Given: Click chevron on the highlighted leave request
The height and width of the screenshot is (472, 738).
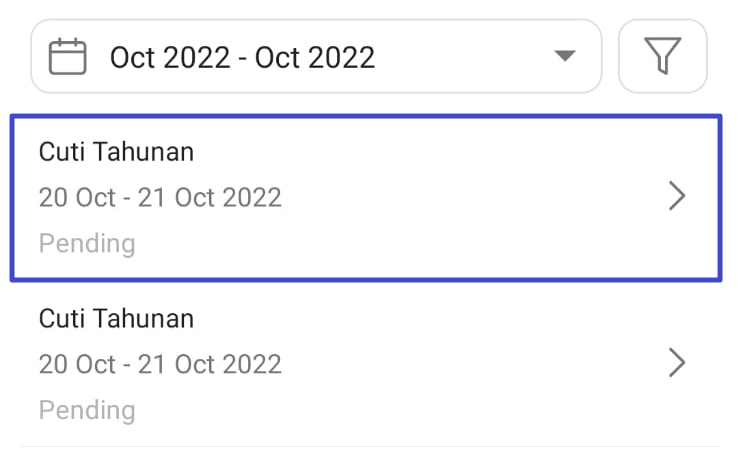Looking at the screenshot, I should pos(677,197).
